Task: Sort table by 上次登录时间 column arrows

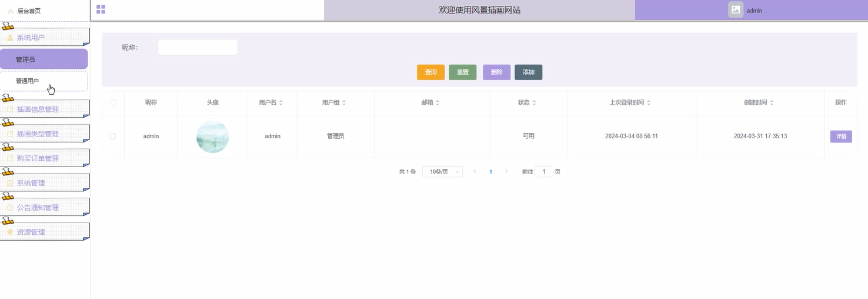Action: 649,102
